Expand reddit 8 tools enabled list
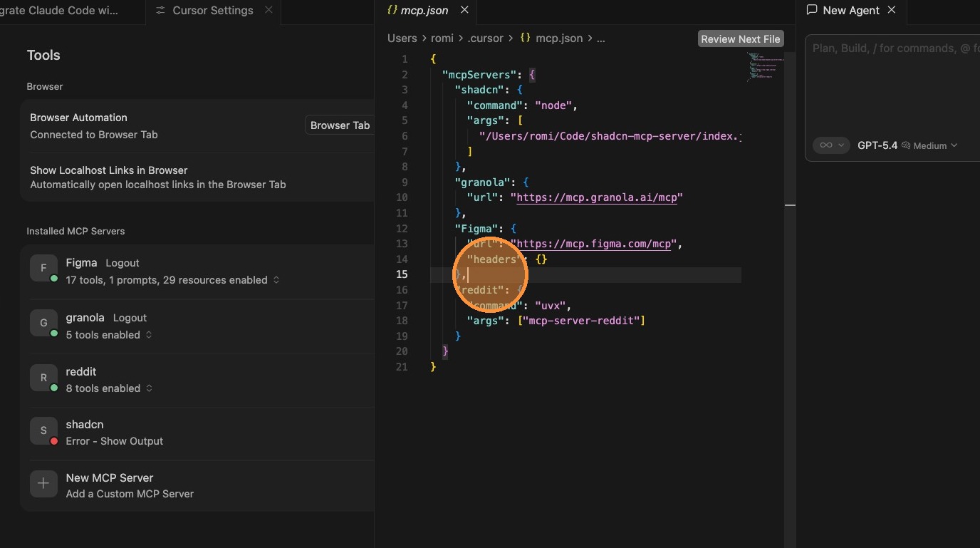The height and width of the screenshot is (548, 980). tap(149, 388)
